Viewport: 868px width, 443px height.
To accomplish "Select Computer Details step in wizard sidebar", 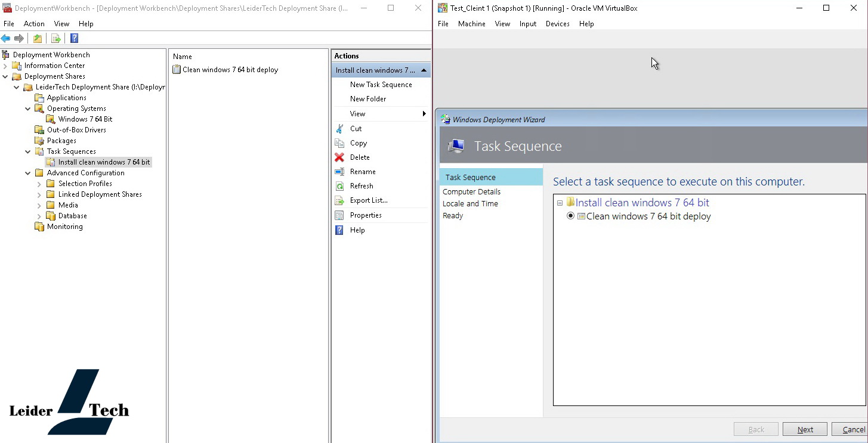I will pos(472,191).
